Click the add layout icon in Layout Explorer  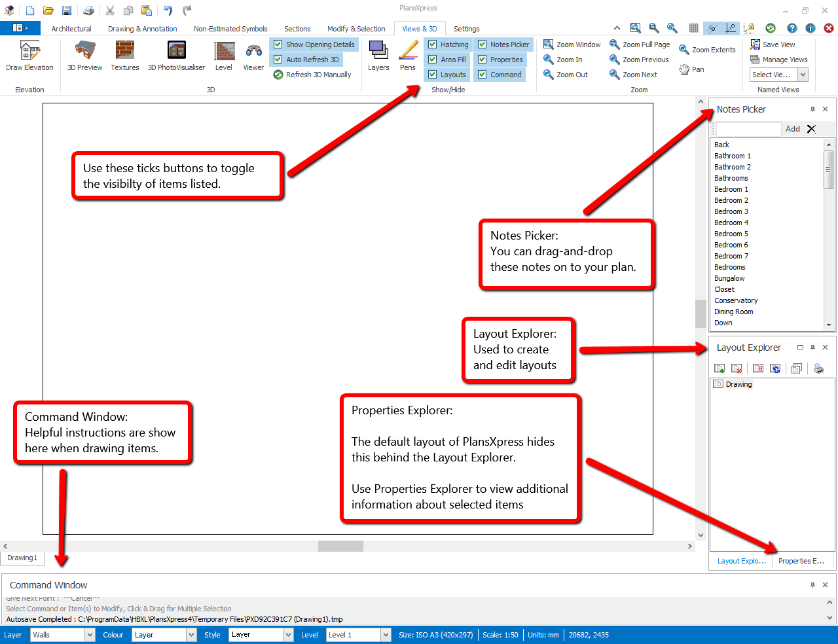click(720, 368)
